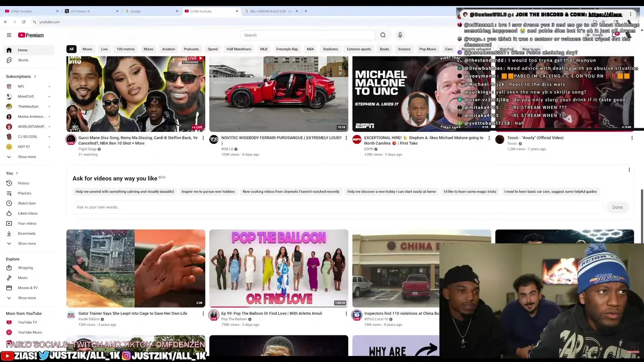Select the Half Marathons filter chip

[x=238, y=49]
